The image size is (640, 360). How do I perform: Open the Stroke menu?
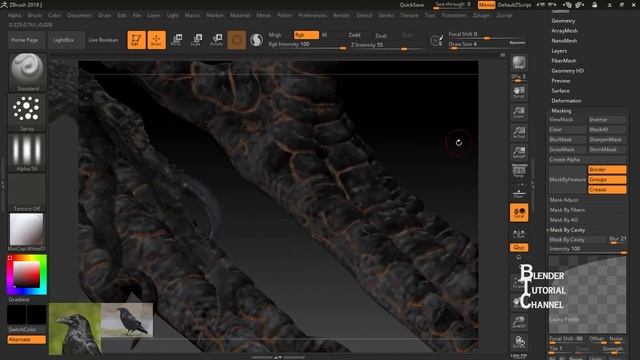click(386, 16)
